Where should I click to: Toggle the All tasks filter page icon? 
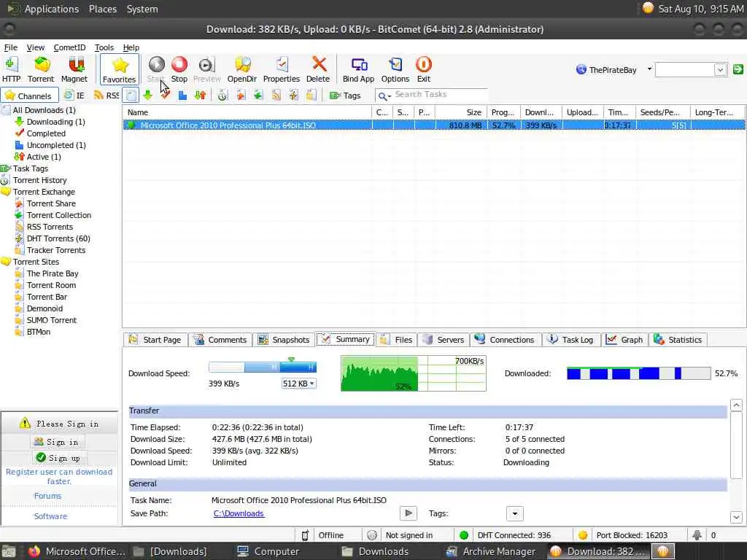click(x=131, y=96)
